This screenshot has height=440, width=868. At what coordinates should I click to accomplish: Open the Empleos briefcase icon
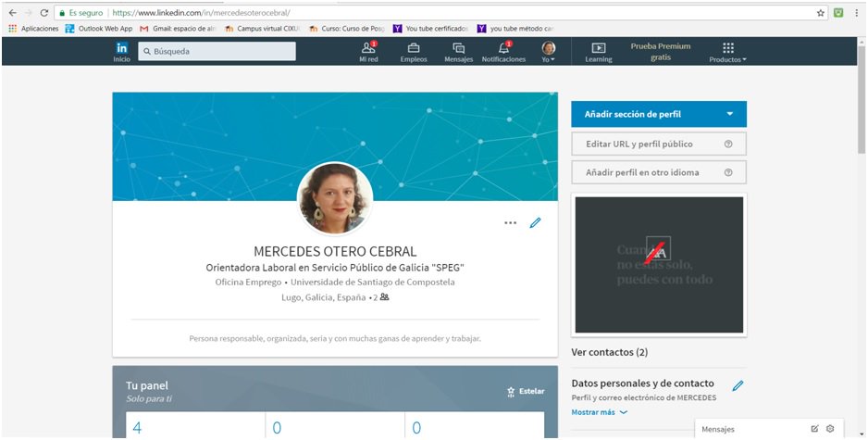click(x=414, y=52)
